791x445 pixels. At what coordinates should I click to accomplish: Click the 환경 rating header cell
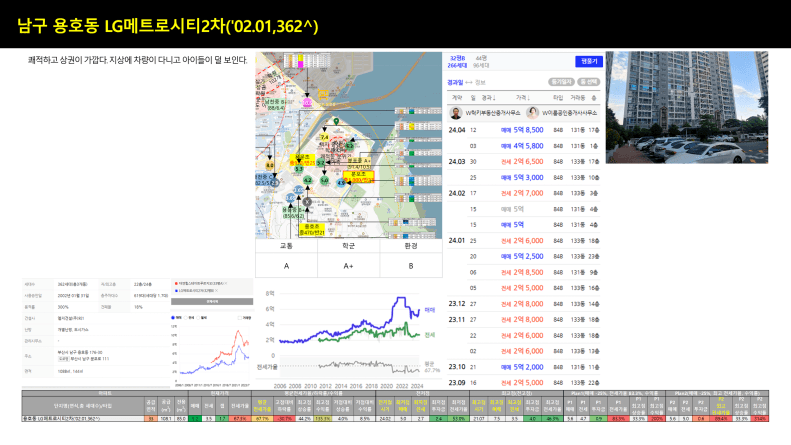tap(411, 246)
